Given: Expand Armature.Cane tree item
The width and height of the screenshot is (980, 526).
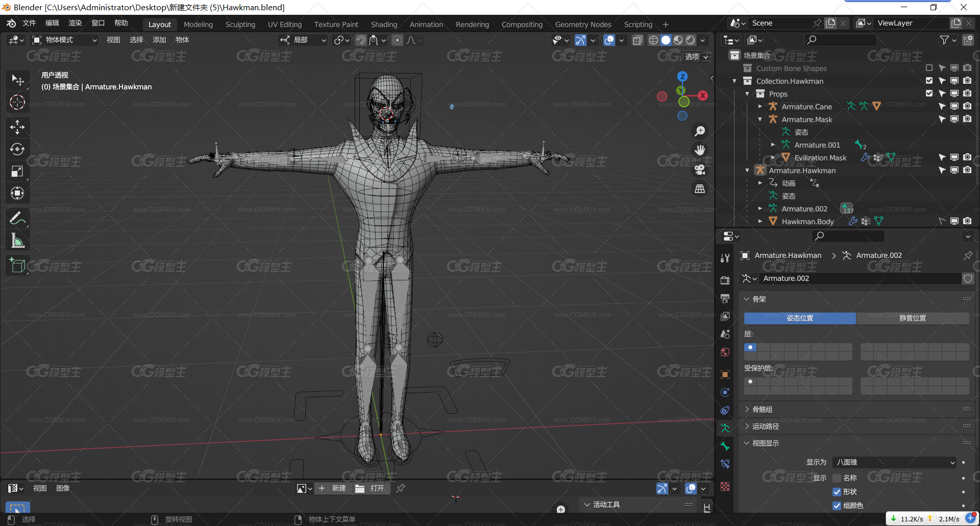Looking at the screenshot, I should [x=760, y=106].
